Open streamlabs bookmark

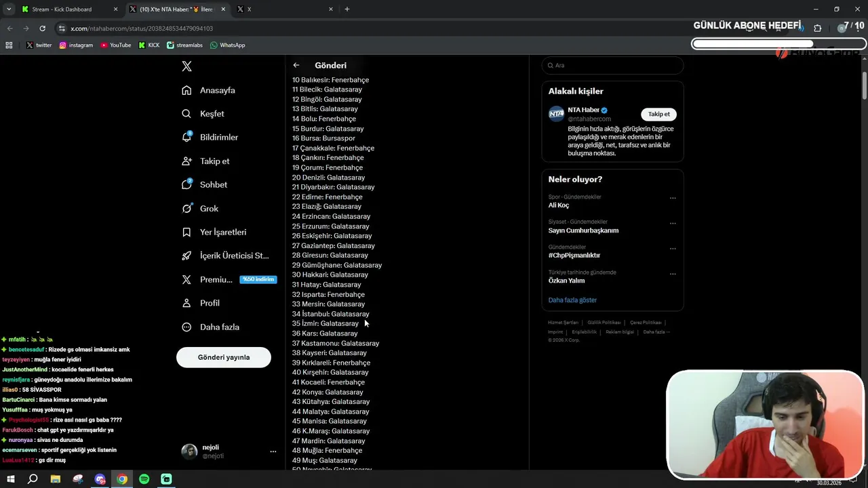click(185, 45)
